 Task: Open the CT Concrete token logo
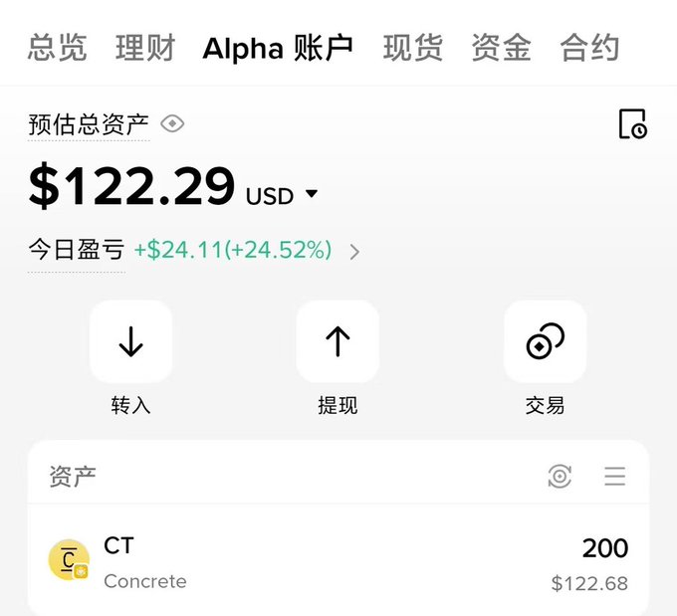(69, 560)
